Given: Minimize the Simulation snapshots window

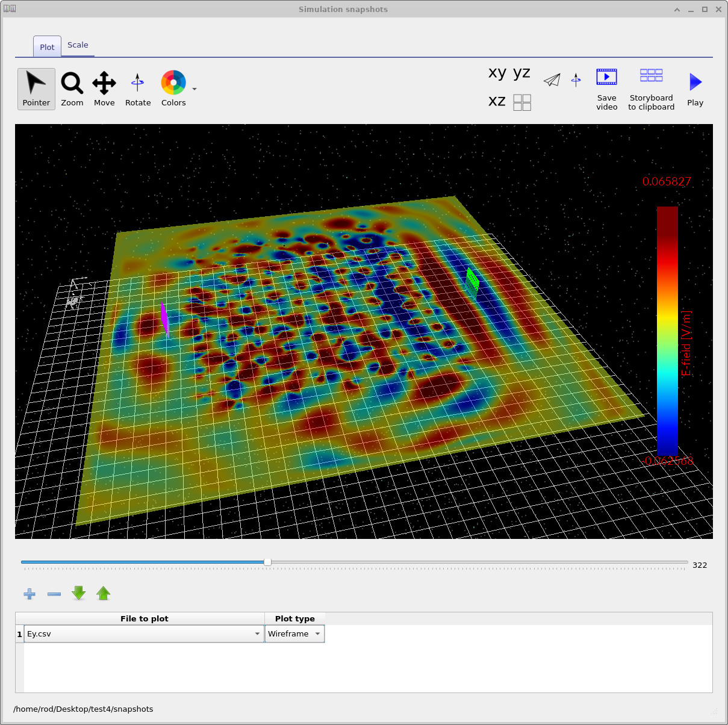Looking at the screenshot, I should pyautogui.click(x=691, y=10).
